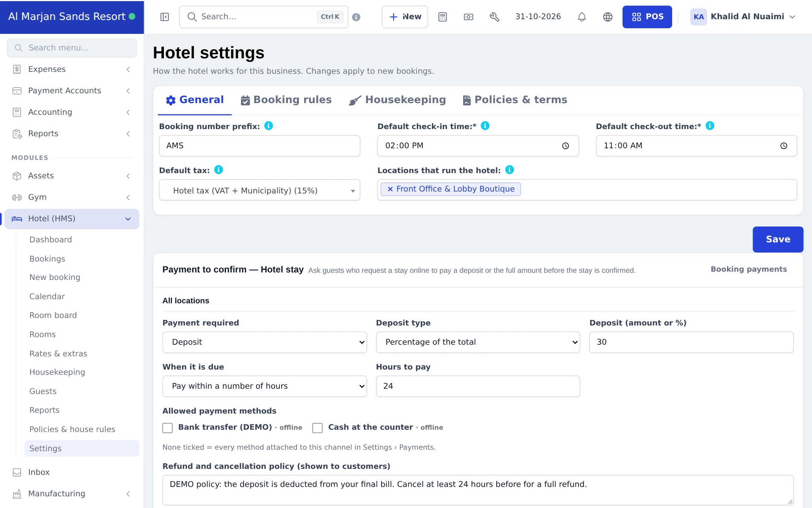This screenshot has width=812, height=508.
Task: Click the globe language icon
Action: (x=607, y=17)
